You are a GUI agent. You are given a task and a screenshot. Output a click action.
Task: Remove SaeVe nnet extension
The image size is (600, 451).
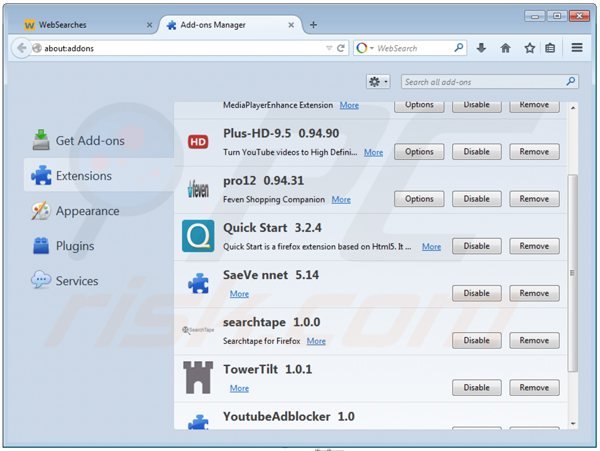tap(534, 293)
